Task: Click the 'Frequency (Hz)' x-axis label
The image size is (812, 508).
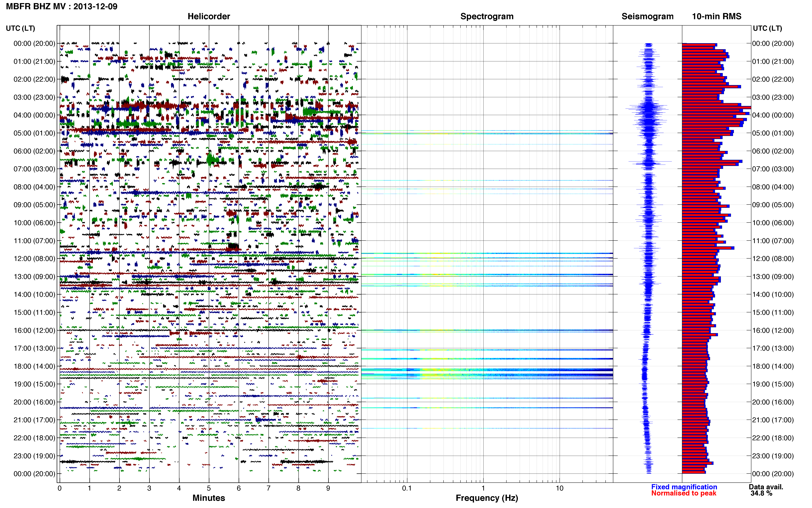Action: (x=487, y=498)
